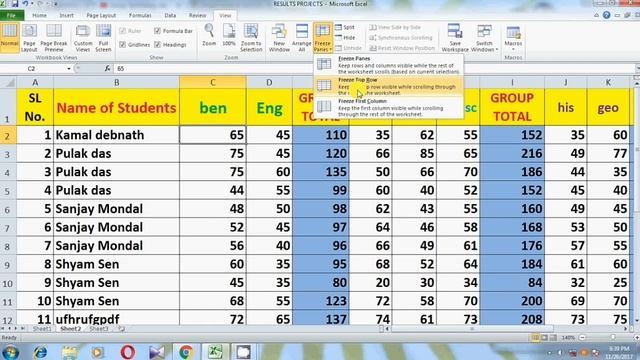Open File Explorer from taskbar
Viewport: 640px width, 360px height.
tap(69, 352)
